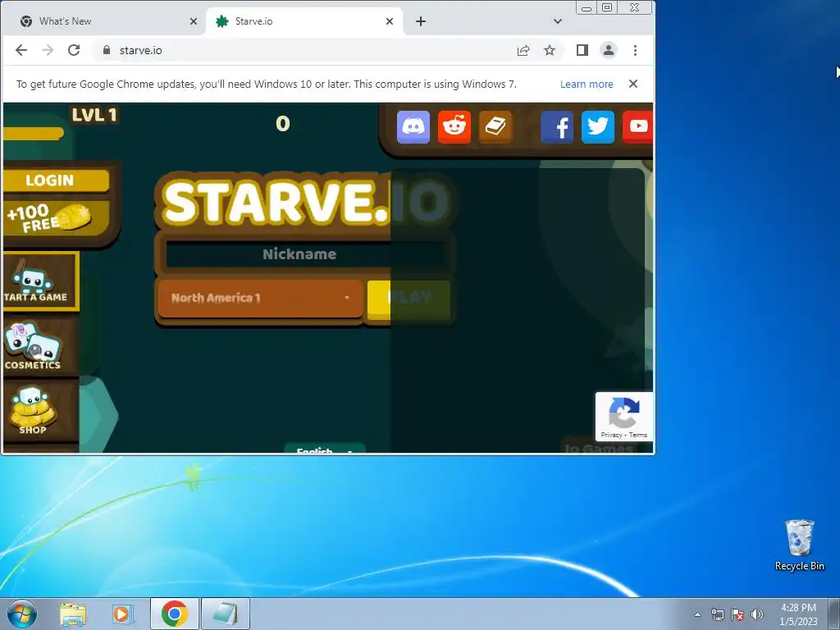Screen dimensions: 840x630
Task: Bookmark this tab with the star
Action: pos(550,50)
